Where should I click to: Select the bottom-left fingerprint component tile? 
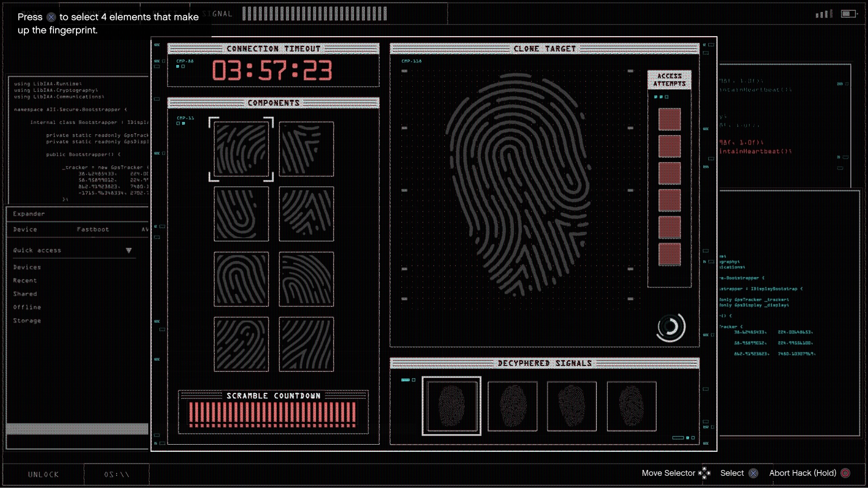coord(241,344)
